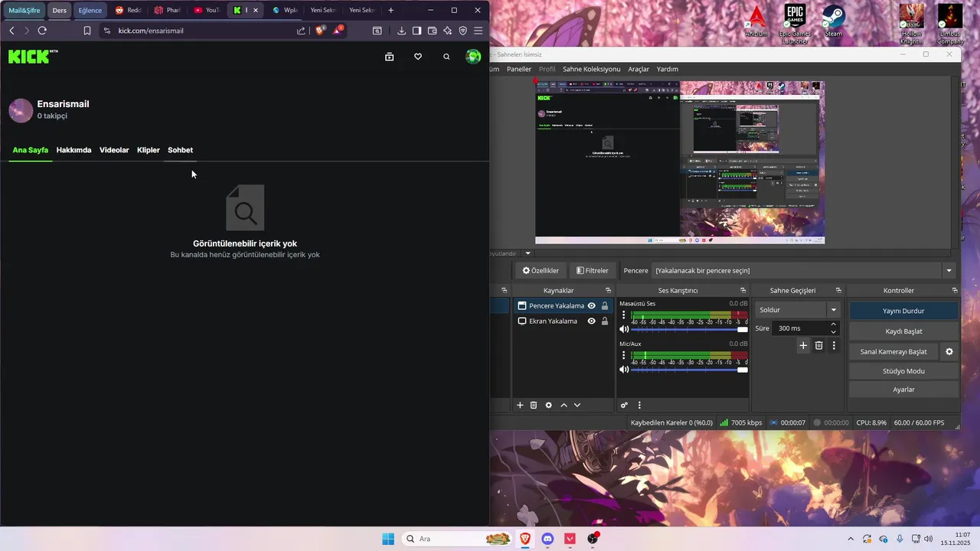Switch to the Klipler tab on Kick

[149, 150]
